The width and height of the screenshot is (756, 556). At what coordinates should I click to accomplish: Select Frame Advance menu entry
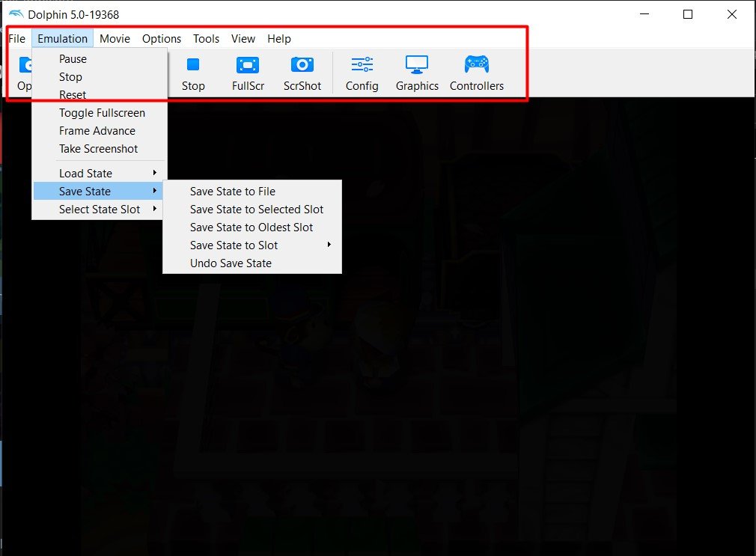click(x=100, y=131)
